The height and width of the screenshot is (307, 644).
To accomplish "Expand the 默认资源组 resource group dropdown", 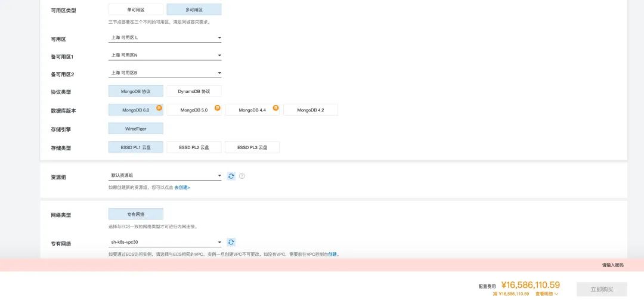I will (165, 176).
